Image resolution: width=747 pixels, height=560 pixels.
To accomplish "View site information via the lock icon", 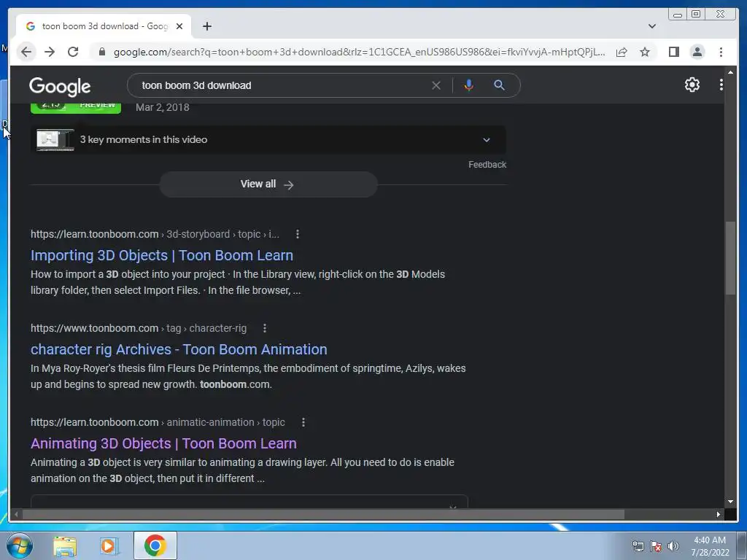I will click(101, 52).
